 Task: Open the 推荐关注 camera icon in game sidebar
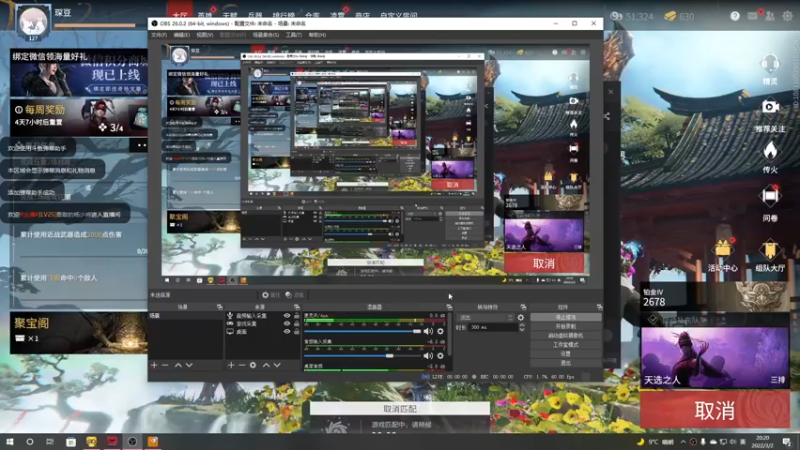(770, 107)
